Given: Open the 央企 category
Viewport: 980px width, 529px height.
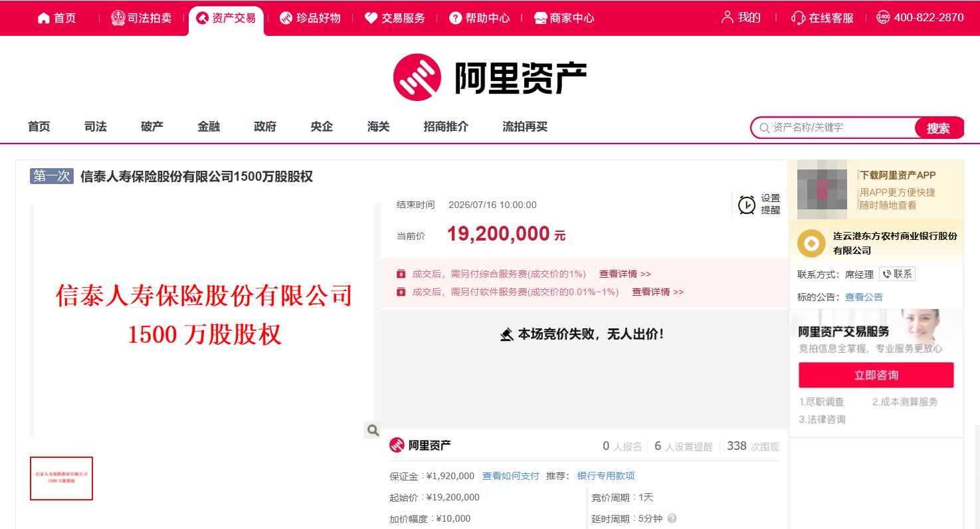Looking at the screenshot, I should click(322, 126).
